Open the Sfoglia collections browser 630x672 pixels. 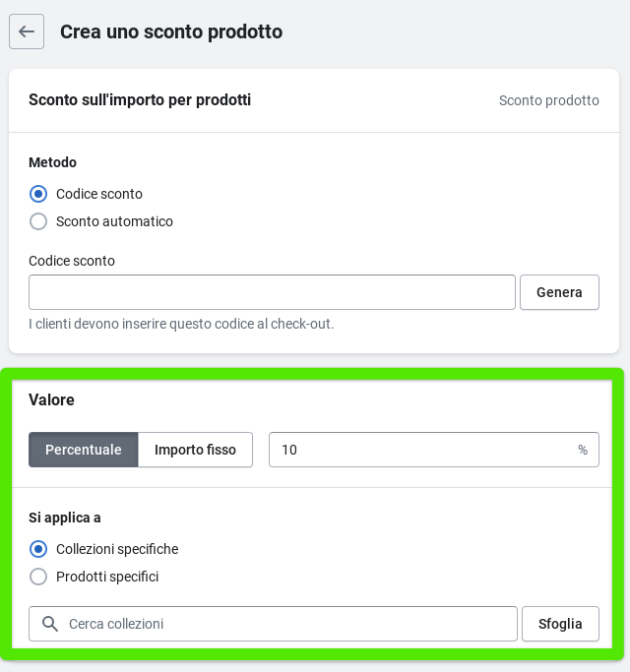560,624
